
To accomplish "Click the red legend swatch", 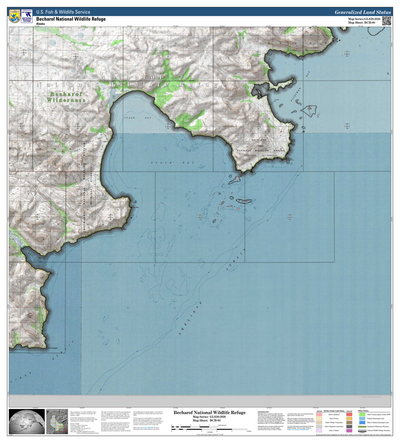I will coord(349,414).
